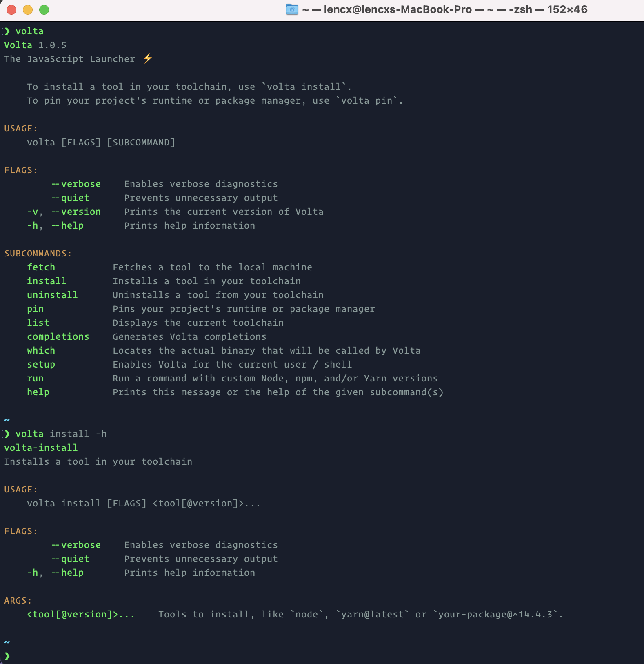The image size is (644, 664).
Task: Click the lightning bolt emoji after Launcher
Action: point(148,58)
